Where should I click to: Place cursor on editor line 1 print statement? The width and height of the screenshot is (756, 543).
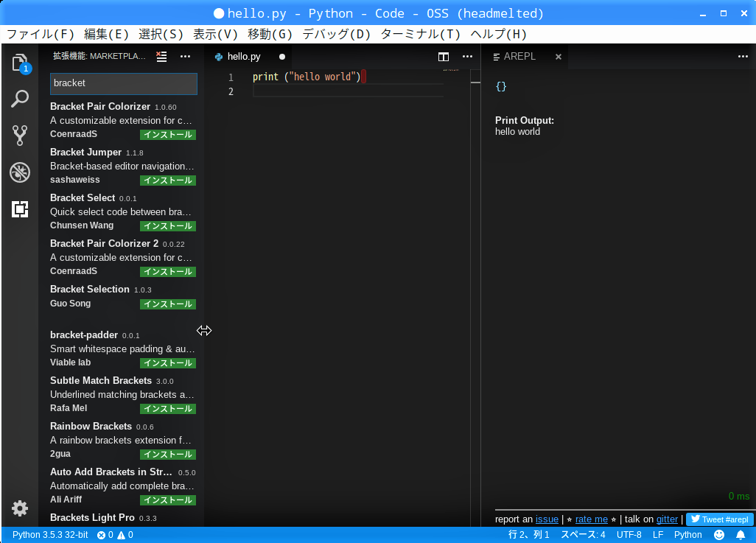[x=307, y=77]
